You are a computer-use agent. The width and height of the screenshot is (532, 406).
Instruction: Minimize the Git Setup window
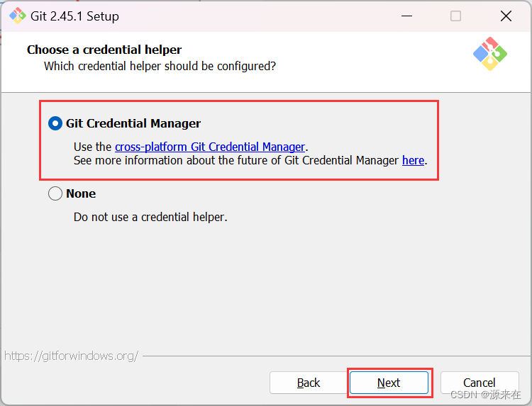click(x=406, y=16)
